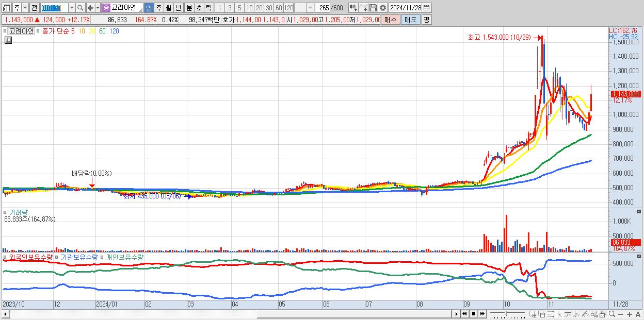This screenshot has width=644, height=320.
Task: Select the 주 weekly period tab
Action: click(158, 8)
